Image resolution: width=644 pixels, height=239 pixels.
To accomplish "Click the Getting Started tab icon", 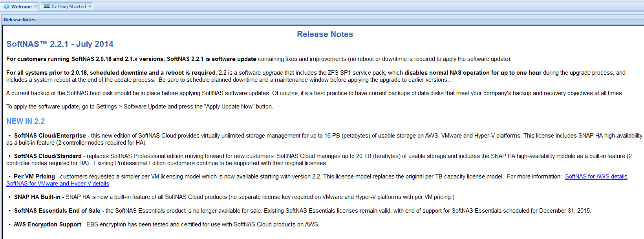I will tap(47, 6).
